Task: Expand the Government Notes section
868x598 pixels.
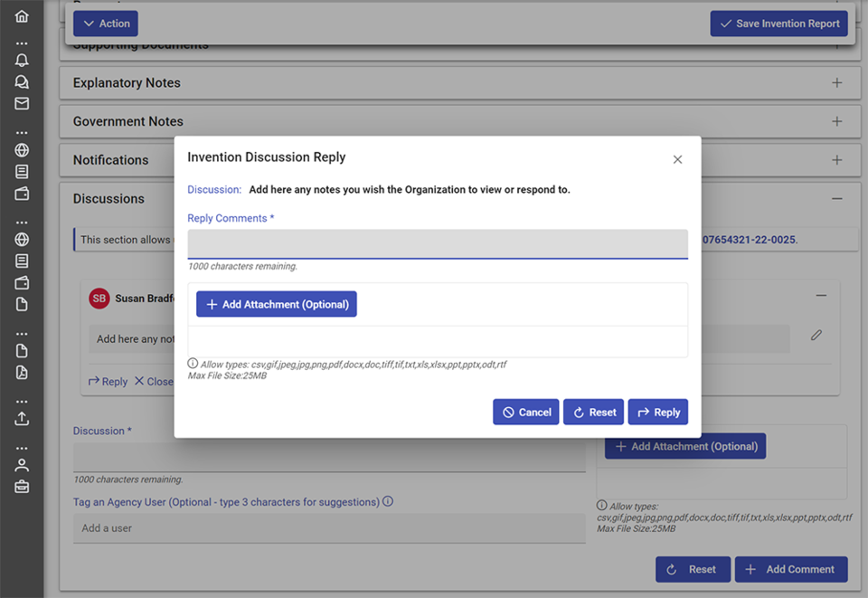Action: tap(836, 121)
